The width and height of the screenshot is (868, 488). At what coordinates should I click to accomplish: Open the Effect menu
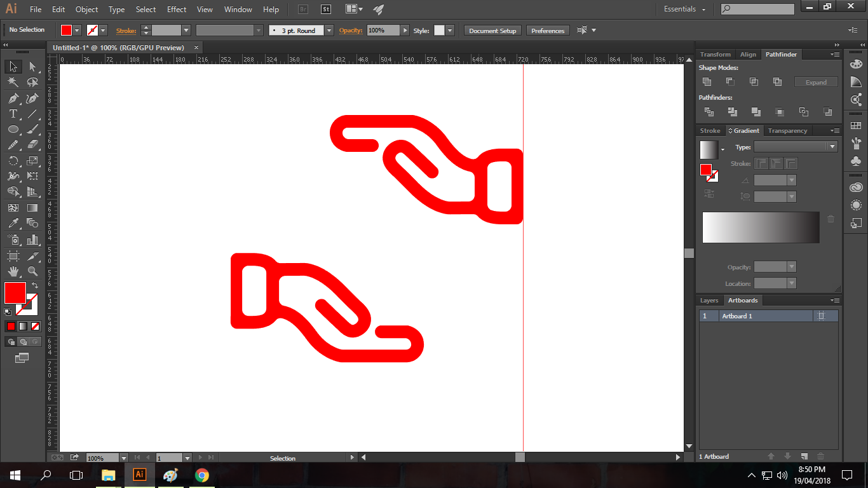coord(177,10)
